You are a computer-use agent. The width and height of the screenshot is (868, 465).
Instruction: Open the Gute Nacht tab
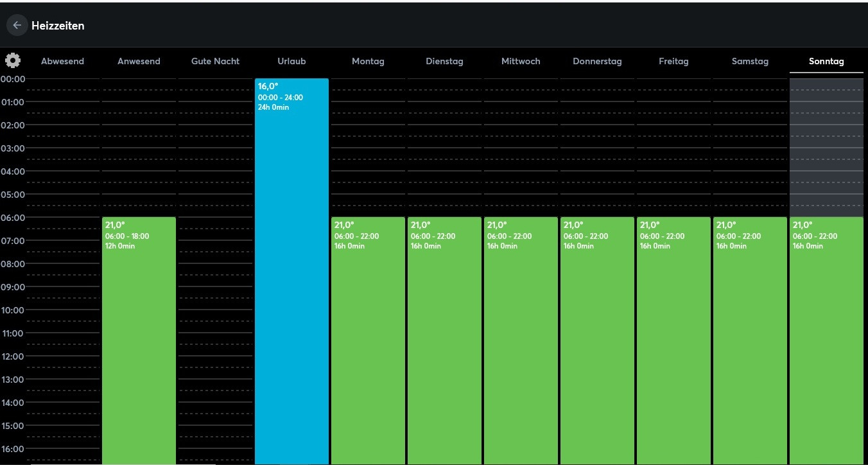(215, 62)
